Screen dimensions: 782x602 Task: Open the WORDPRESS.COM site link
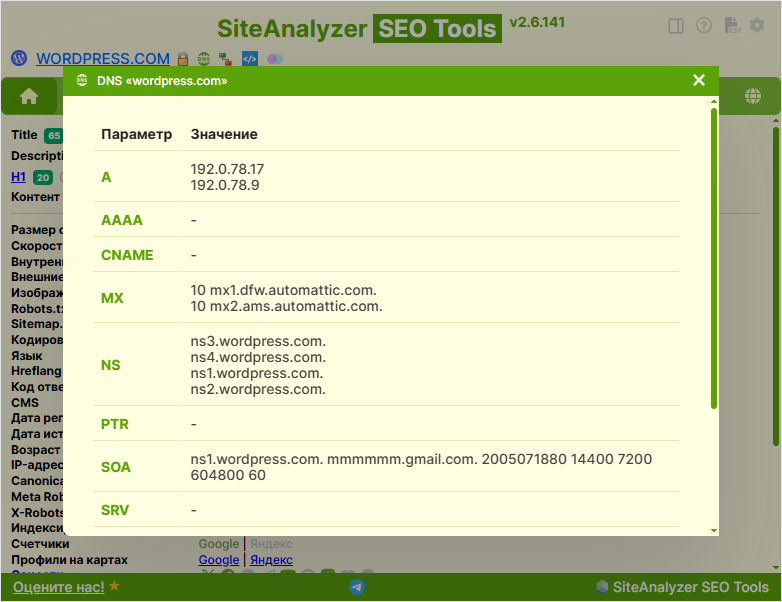[x=103, y=58]
